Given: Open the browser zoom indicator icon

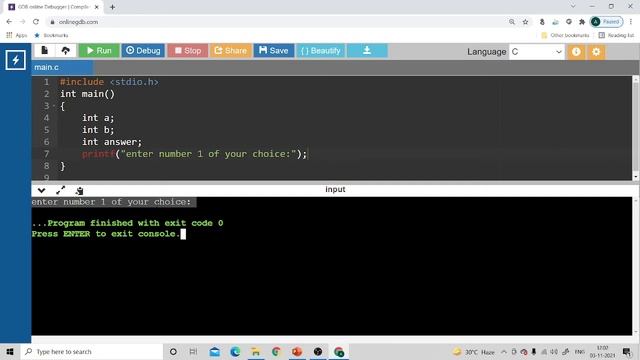Looking at the screenshot, I should [x=512, y=22].
